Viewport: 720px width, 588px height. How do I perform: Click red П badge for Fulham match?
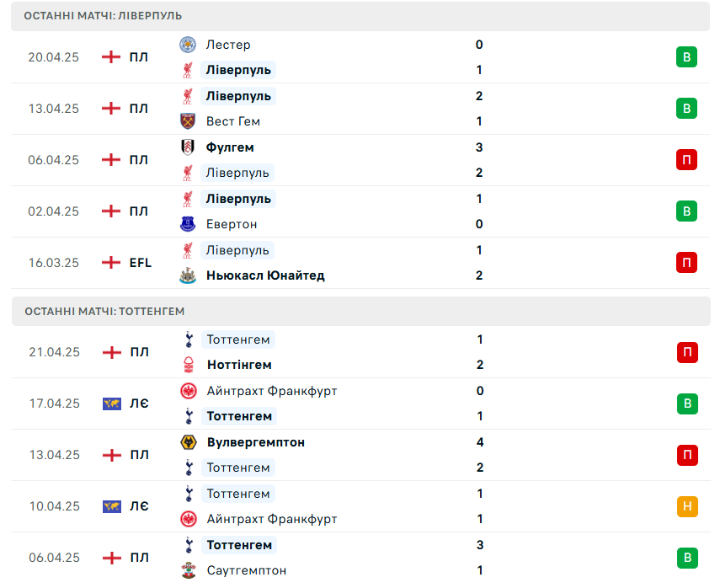(x=686, y=160)
